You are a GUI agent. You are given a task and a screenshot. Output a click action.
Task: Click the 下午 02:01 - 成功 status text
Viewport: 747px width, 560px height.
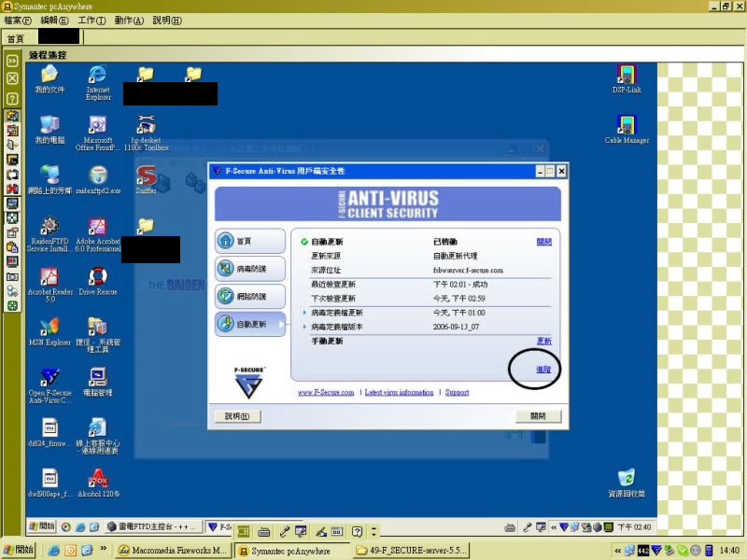point(460,285)
